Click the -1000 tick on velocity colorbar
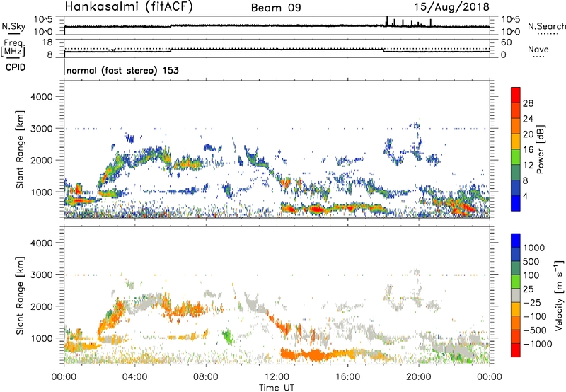 click(537, 344)
